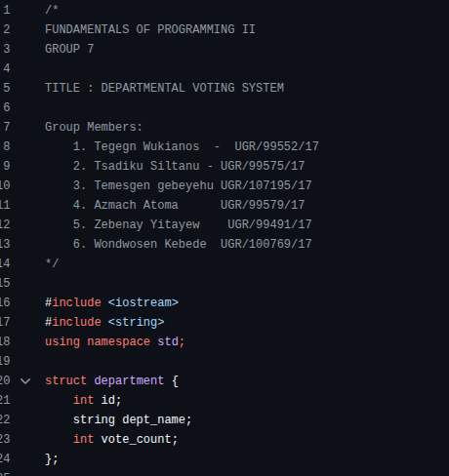Viewport: 449px width, 476px height.
Task: Select line number 8
Action: tap(7, 146)
